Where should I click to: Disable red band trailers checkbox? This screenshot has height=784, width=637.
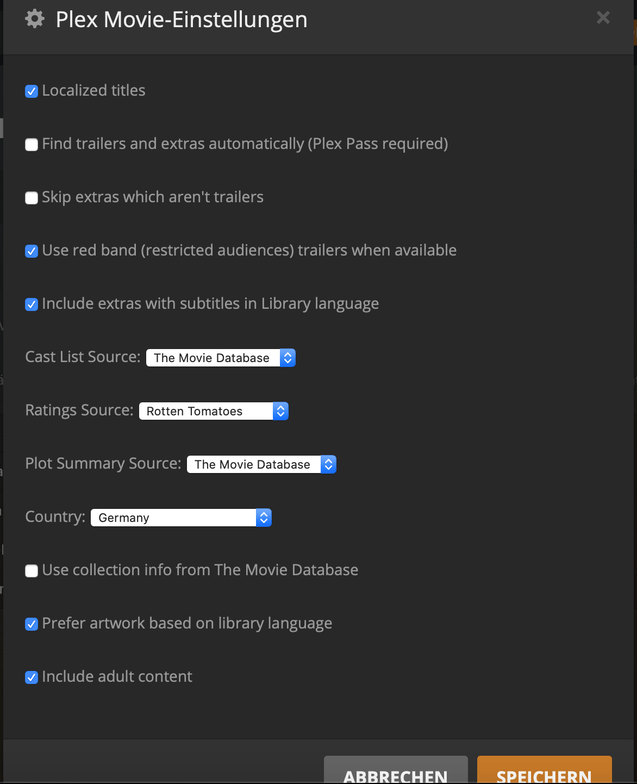tap(32, 251)
